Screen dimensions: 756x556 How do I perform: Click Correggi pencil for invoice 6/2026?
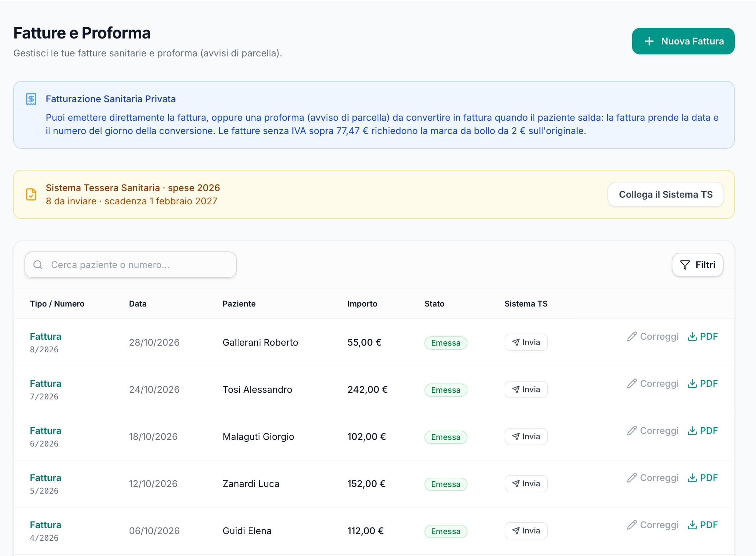[653, 431]
